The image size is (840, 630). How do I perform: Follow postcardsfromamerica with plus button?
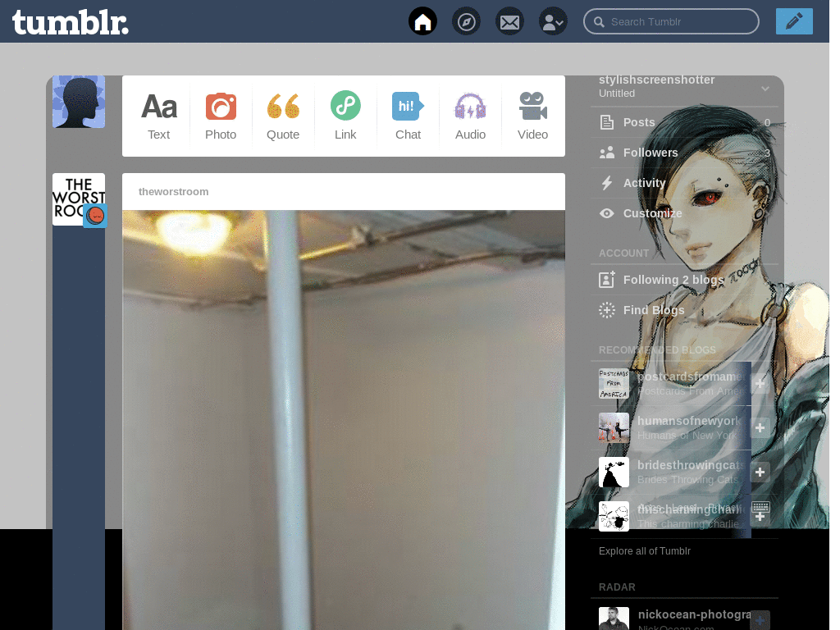[x=760, y=384]
